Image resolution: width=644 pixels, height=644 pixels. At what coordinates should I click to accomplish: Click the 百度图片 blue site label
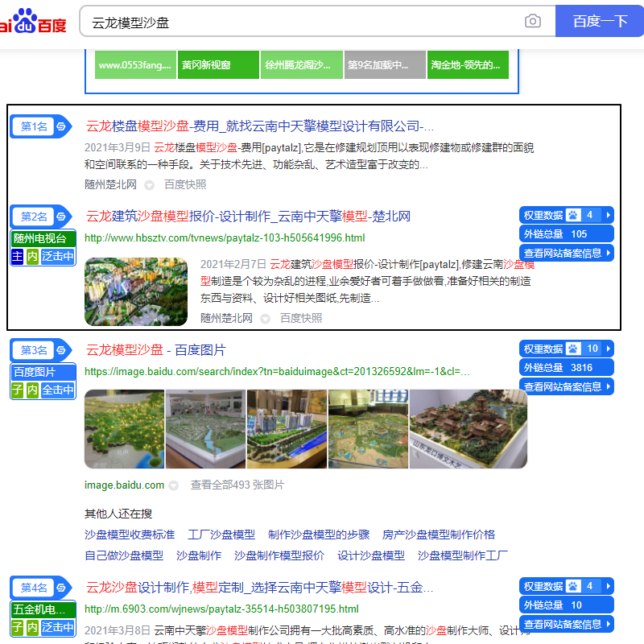pyautogui.click(x=43, y=372)
